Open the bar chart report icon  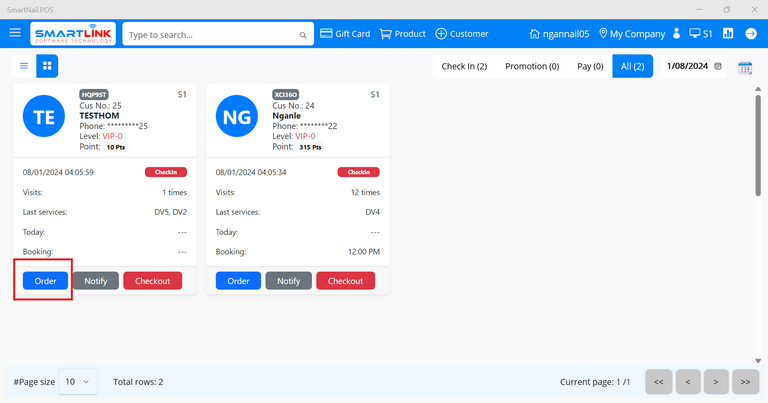point(728,33)
